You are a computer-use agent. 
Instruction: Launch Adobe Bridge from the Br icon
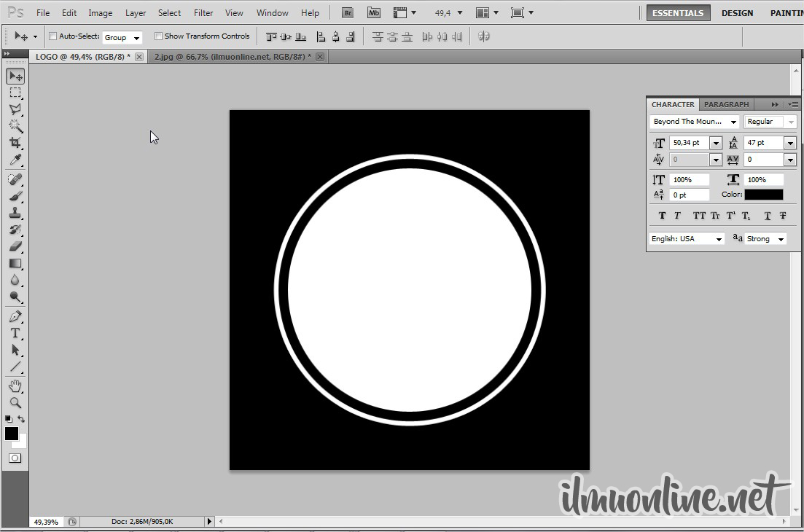[347, 13]
